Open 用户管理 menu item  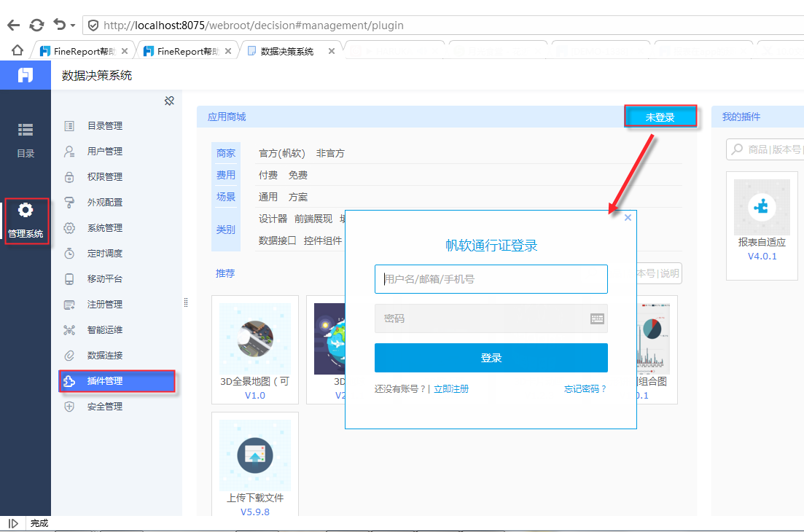[x=116, y=151]
